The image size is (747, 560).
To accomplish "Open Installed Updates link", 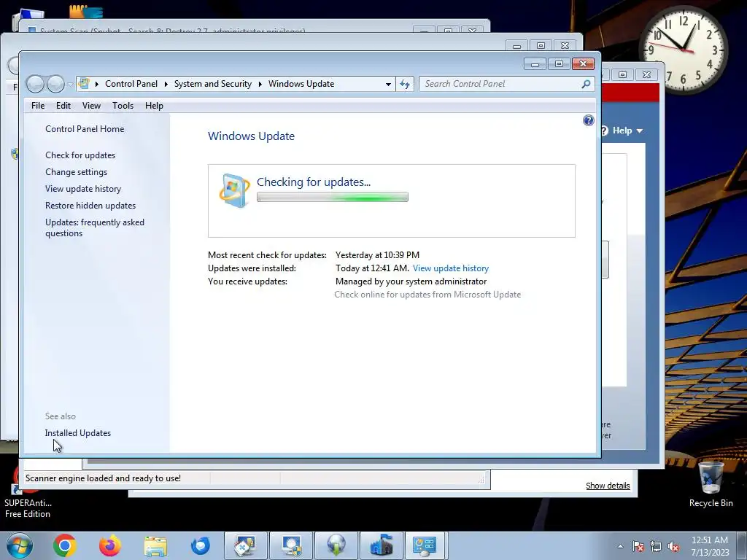I will pos(77,433).
